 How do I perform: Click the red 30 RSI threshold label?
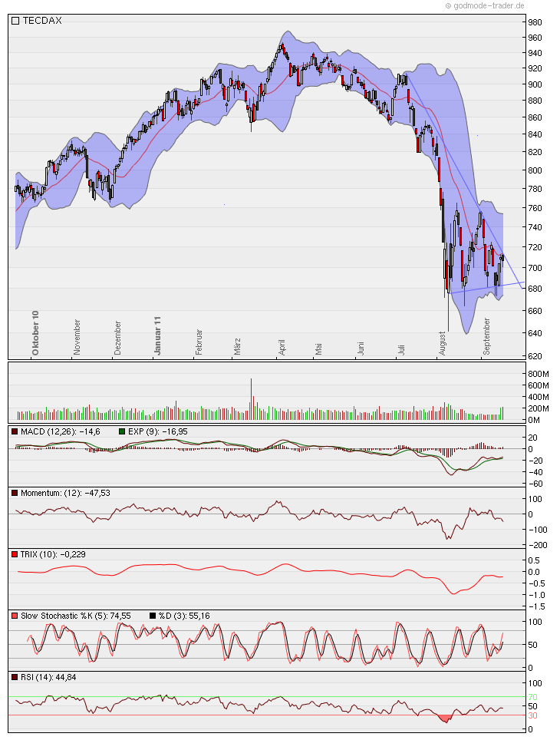click(532, 716)
